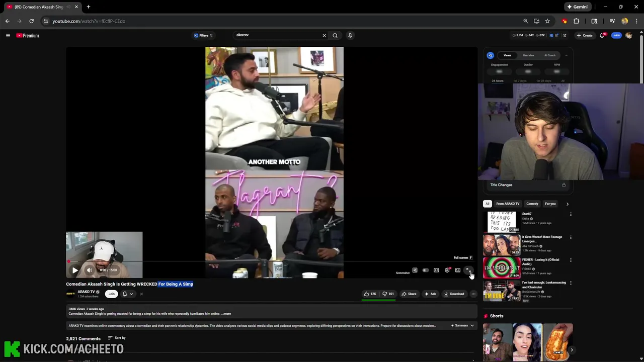
Task: Switch the player to theater mode
Action: tap(458, 270)
